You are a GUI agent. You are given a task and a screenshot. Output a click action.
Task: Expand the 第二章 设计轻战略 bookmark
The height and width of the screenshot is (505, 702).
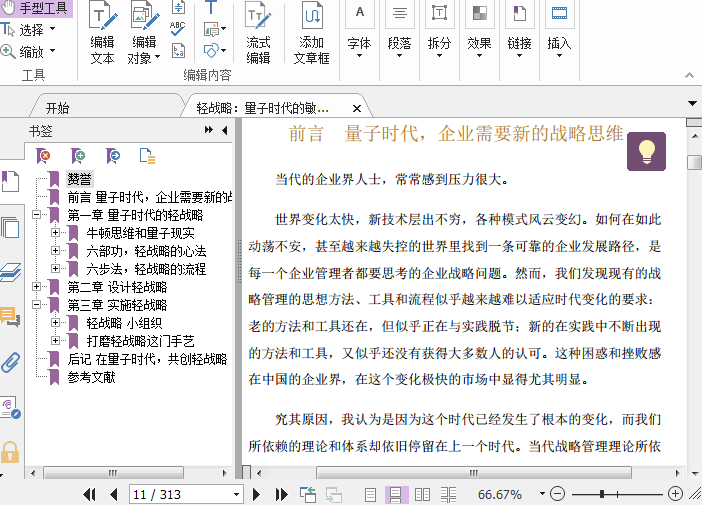pos(37,287)
